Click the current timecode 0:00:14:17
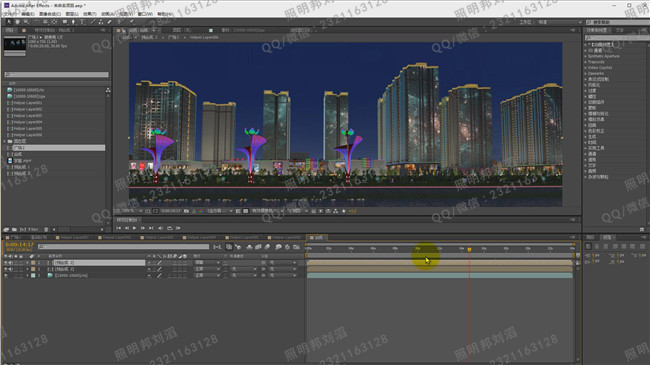Screen dimensions: 650x365 tap(19, 245)
